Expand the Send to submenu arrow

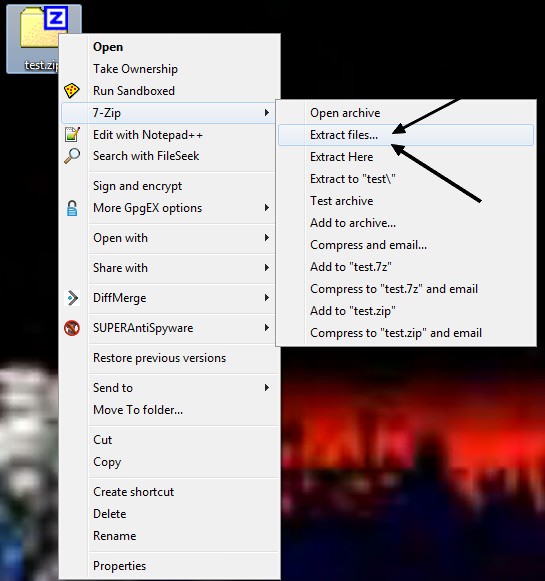click(266, 388)
